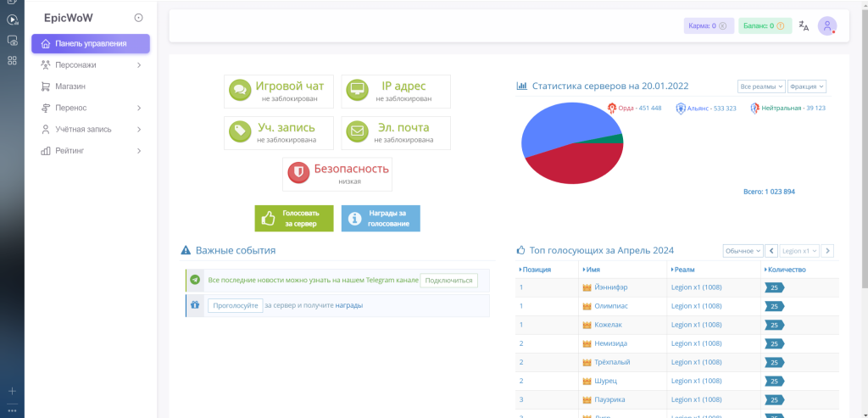The width and height of the screenshot is (868, 418).
Task: Go to next realm with right arrow
Action: [827, 251]
